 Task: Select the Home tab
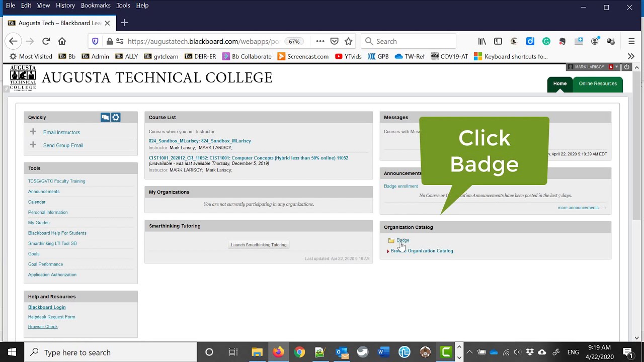coord(560,83)
